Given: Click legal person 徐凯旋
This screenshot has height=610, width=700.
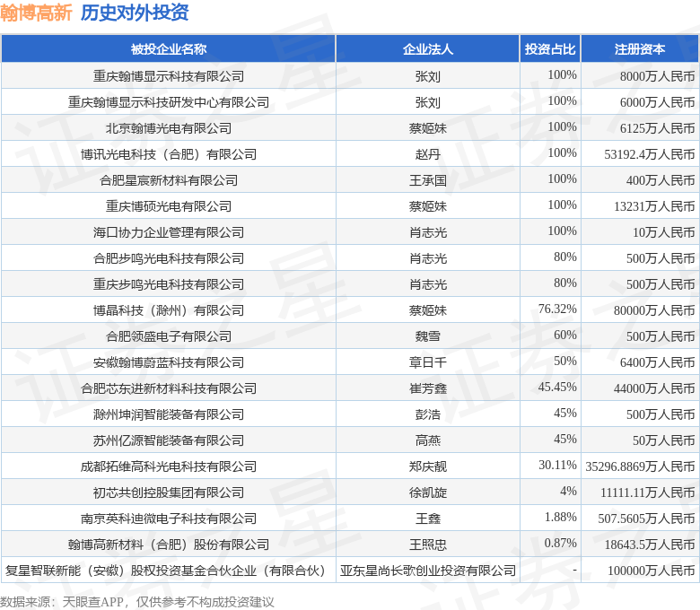Looking at the screenshot, I should (428, 492).
